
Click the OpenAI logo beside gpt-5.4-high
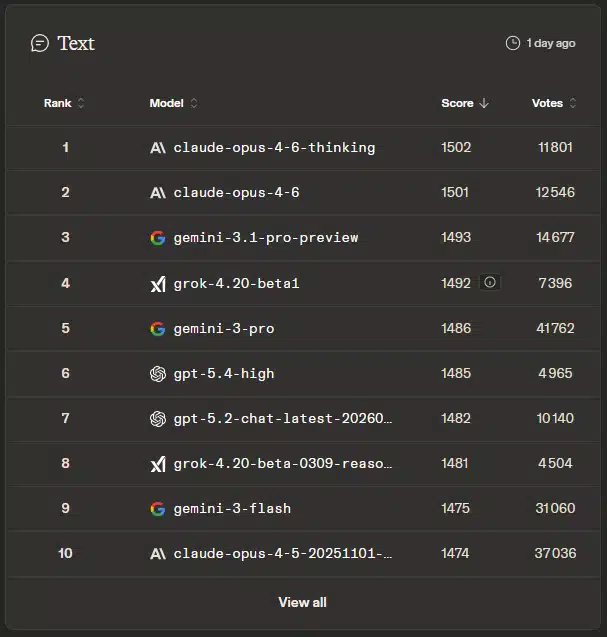pos(157,374)
